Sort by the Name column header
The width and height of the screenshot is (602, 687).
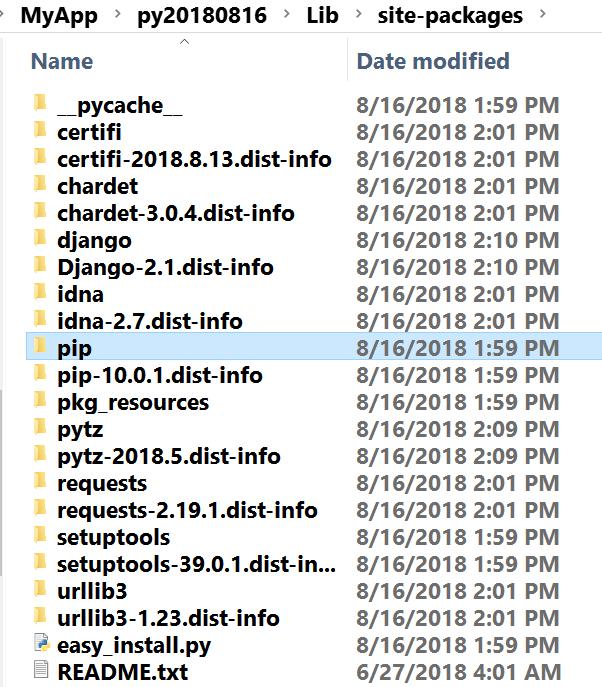[62, 61]
